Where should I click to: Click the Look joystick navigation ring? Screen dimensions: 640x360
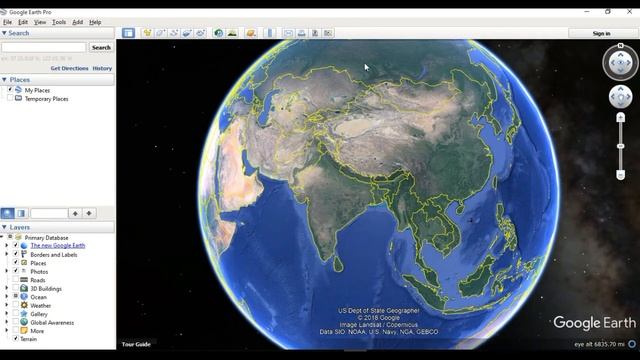coord(620,62)
